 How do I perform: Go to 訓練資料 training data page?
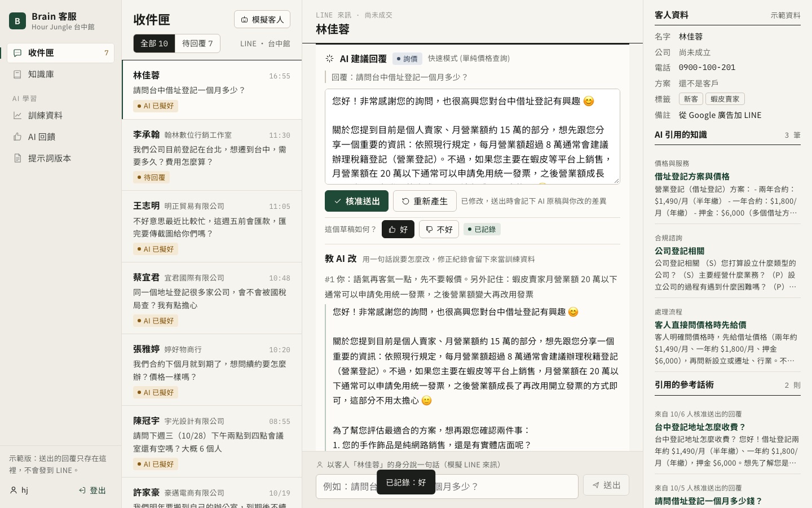[x=61, y=115]
